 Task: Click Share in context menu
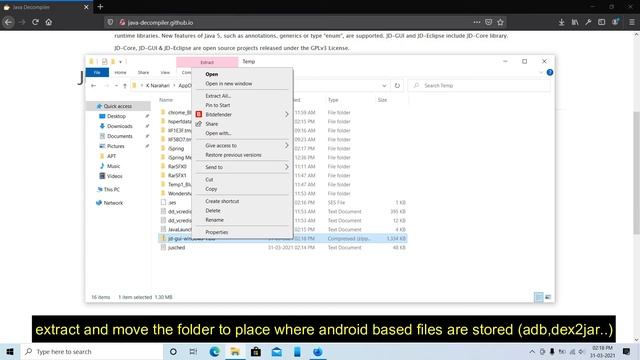pos(211,124)
